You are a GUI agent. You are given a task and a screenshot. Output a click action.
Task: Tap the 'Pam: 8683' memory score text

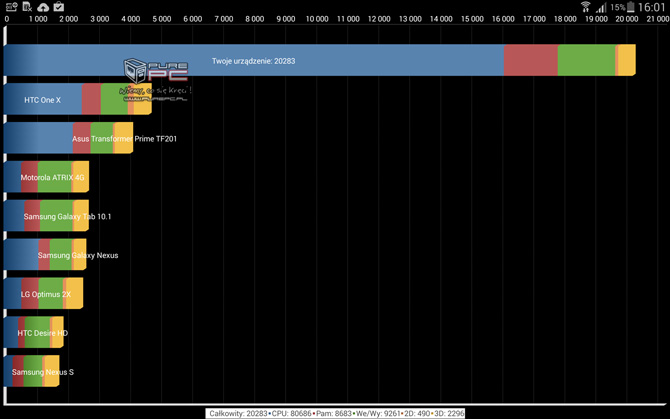pyautogui.click(x=334, y=413)
